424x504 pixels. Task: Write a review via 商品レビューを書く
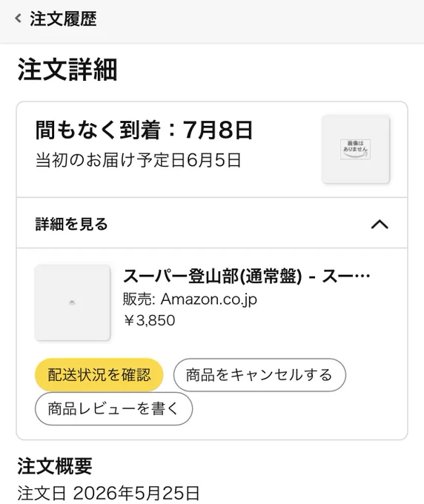113,408
